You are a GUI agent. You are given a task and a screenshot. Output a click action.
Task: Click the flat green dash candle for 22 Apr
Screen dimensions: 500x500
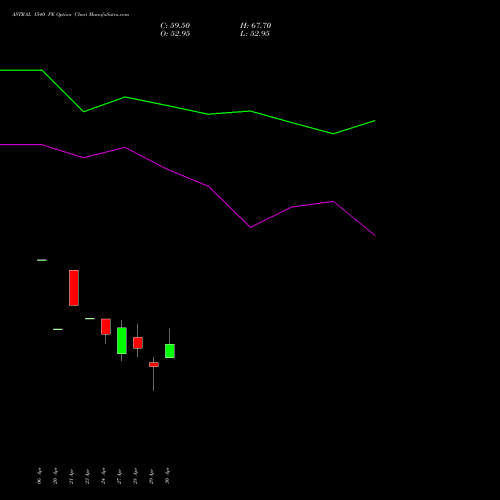(x=90, y=319)
